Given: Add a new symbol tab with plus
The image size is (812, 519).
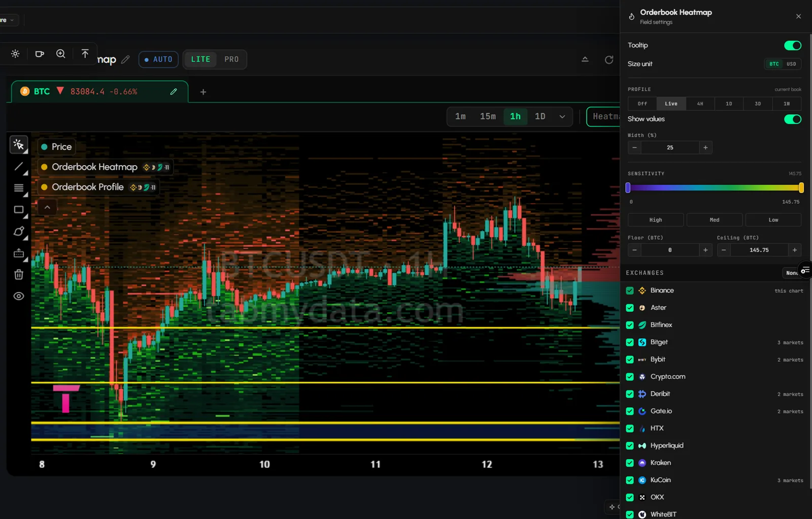Looking at the screenshot, I should pos(203,92).
